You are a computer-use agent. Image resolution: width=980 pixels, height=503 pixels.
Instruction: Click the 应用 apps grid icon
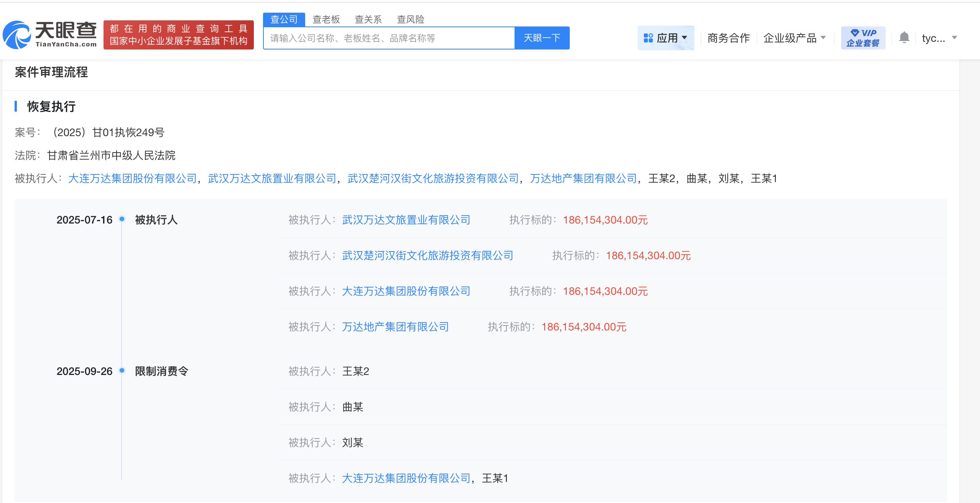[648, 37]
